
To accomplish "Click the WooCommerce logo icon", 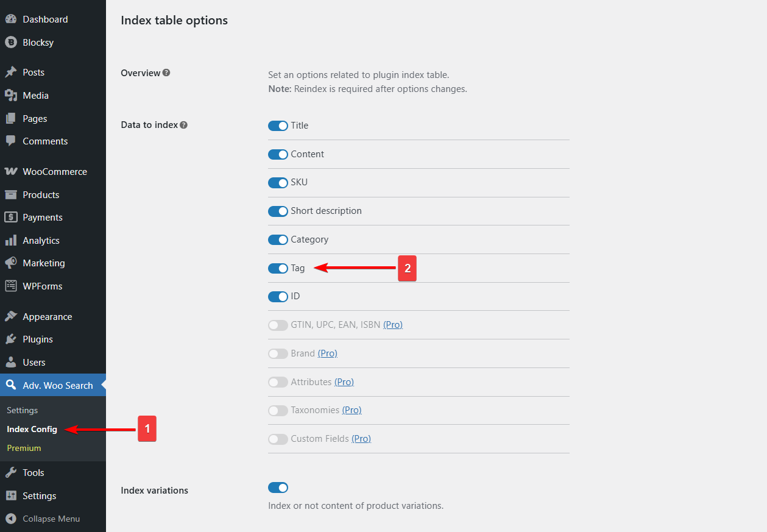I will [10, 172].
